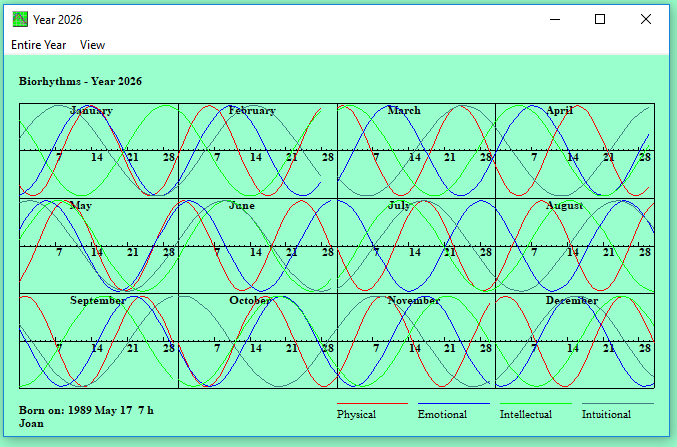Click day 21 on November axis
677x447 pixels.
pyautogui.click(x=450, y=348)
